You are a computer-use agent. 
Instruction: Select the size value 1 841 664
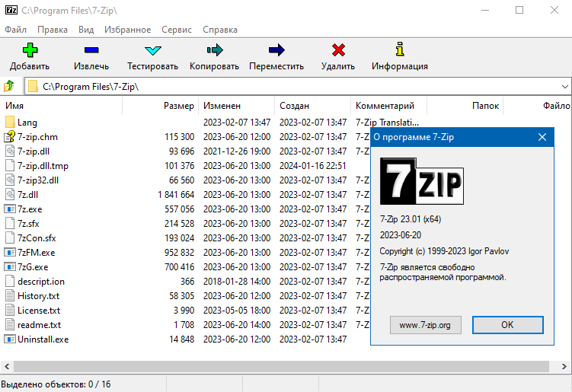click(x=176, y=195)
